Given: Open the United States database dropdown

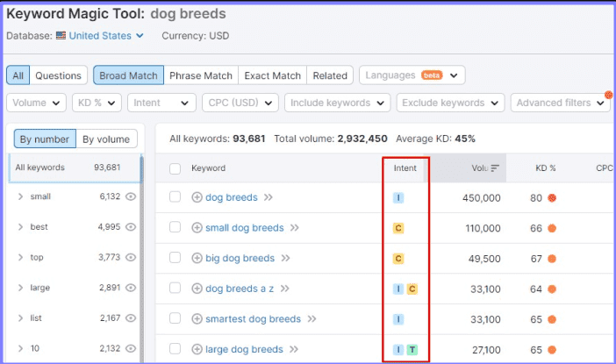Looking at the screenshot, I should [x=106, y=36].
